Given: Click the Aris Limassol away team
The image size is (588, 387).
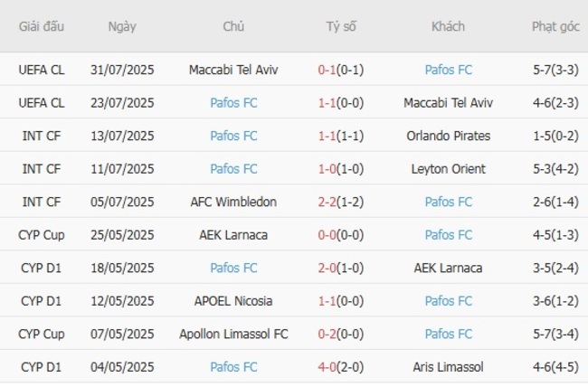Looking at the screenshot, I should [x=448, y=367].
